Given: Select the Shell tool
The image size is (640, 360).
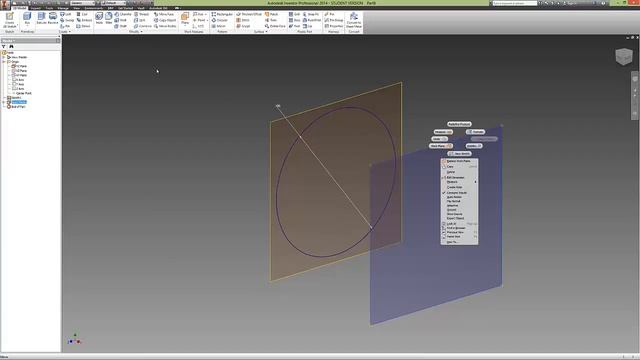Looking at the screenshot, I should click(x=121, y=20).
